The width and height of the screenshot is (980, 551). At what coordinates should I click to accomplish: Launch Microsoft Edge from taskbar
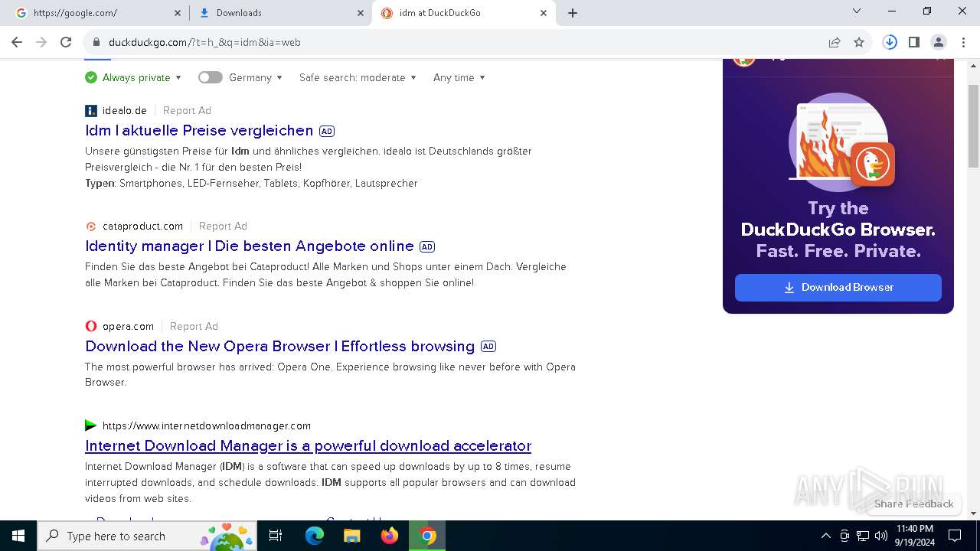(315, 536)
